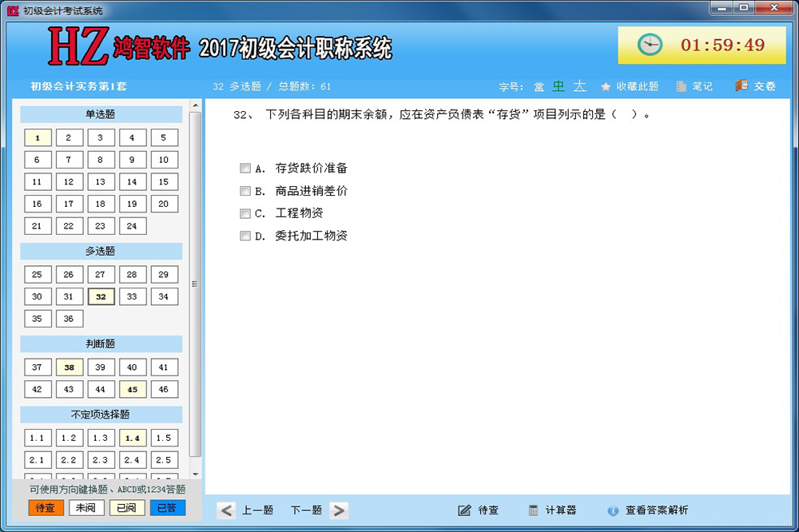
Task: Check option D 委托加工物资
Action: tap(244, 236)
